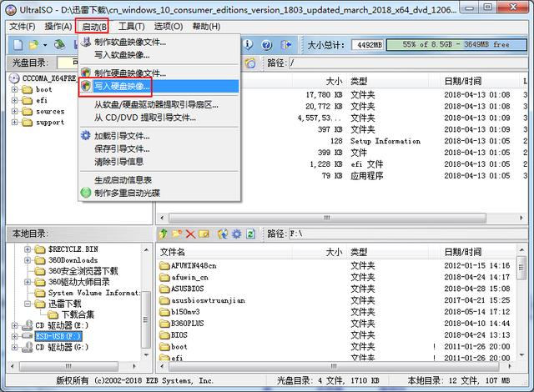
Task: Select the B360PLUS folder row
Action: pyautogui.click(x=337, y=324)
